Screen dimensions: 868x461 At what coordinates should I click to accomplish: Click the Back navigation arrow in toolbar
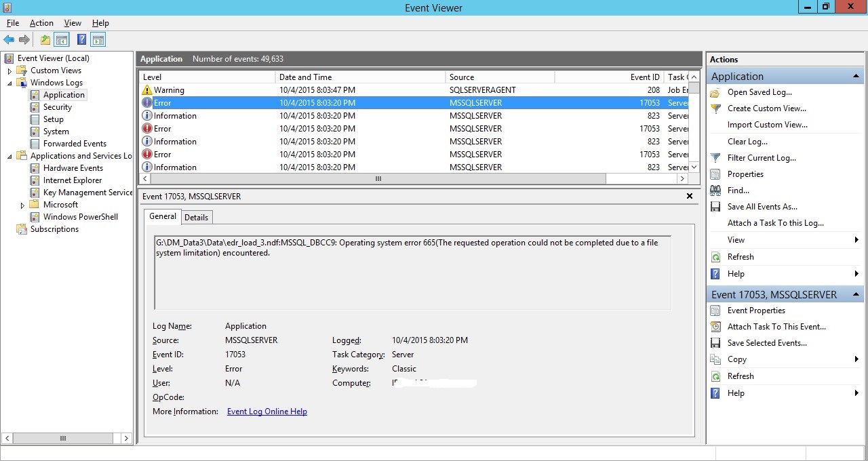(9, 39)
